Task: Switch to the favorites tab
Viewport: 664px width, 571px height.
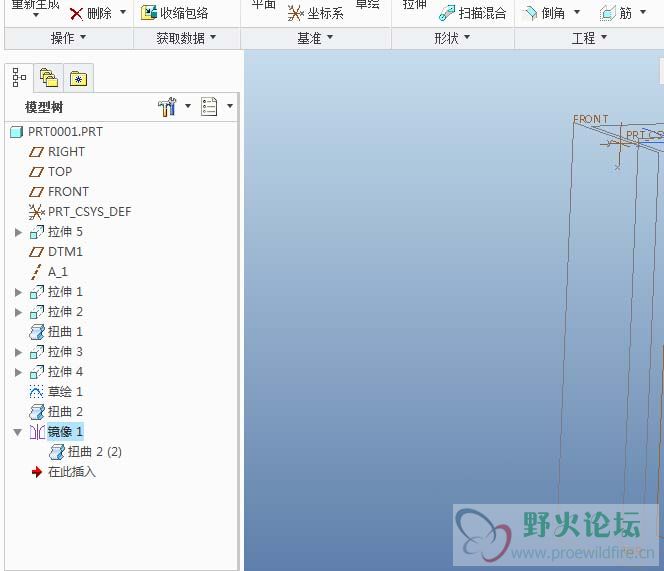Action: tap(78, 78)
